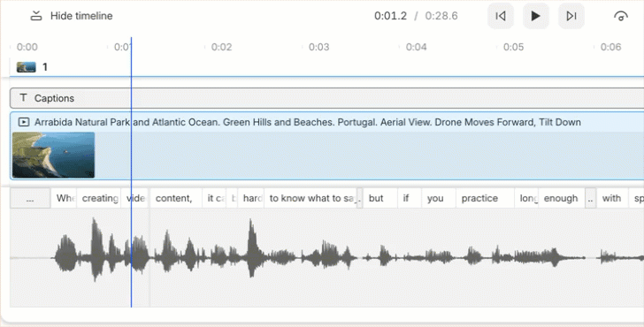The width and height of the screenshot is (644, 327).
Task: Select the word "creating" in the transcript track
Action: [x=100, y=198]
